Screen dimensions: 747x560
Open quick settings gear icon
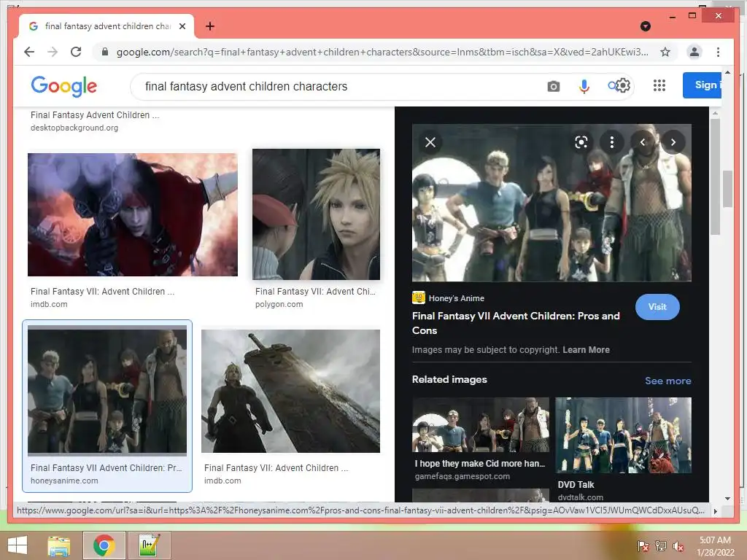tap(623, 86)
